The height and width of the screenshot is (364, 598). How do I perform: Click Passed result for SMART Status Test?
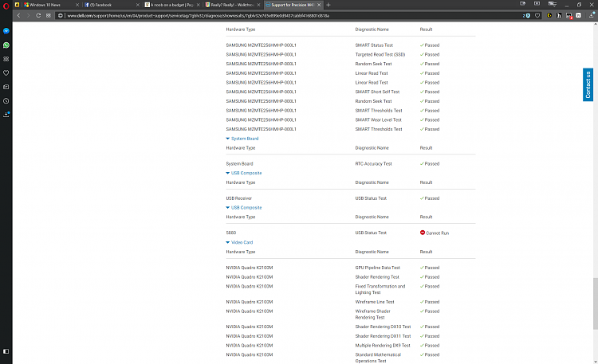point(430,45)
